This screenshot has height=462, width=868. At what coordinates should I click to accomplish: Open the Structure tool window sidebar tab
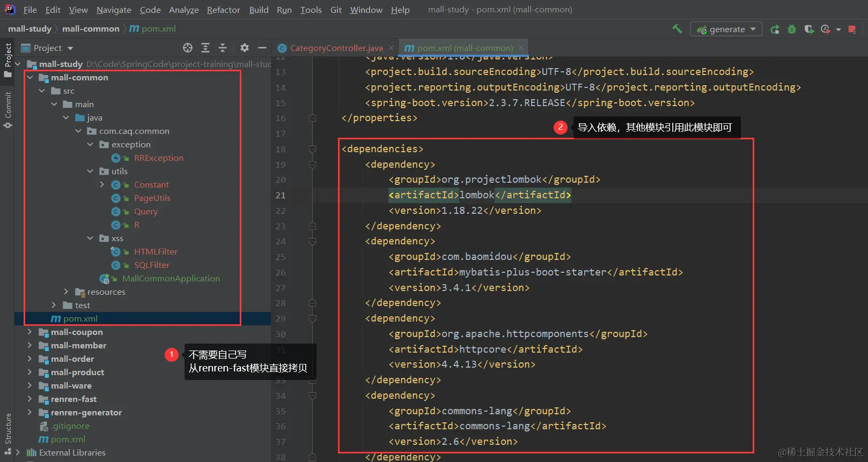click(8, 433)
